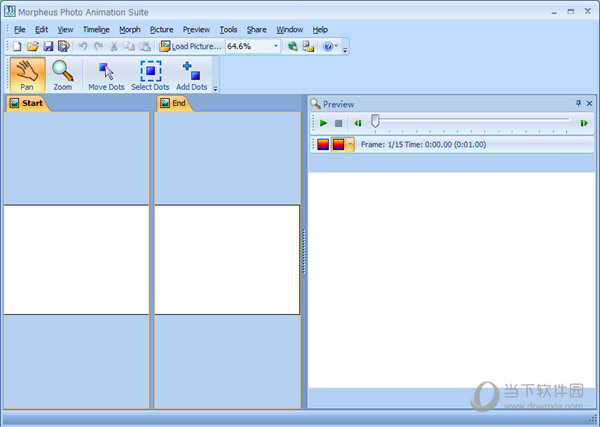Image resolution: width=600 pixels, height=427 pixels.
Task: Activate the Add Dots tool
Action: click(x=192, y=75)
